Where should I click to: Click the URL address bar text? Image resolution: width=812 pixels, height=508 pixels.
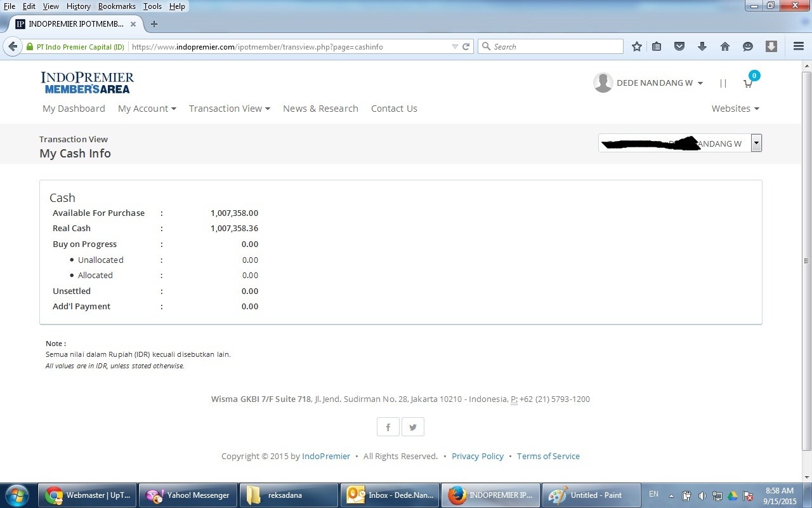pos(257,47)
